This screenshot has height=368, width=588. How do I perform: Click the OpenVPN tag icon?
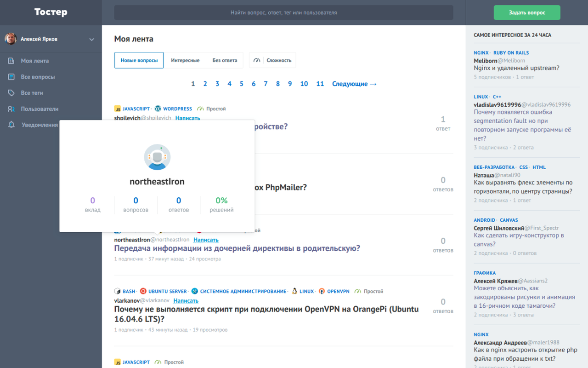coord(322,291)
